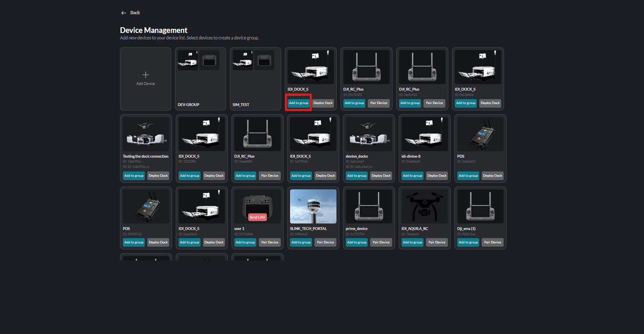This screenshot has width=644, height=334.
Task: Deploy Dock for IDI_DOCK_S ID 15232ff6
Action: point(214,176)
